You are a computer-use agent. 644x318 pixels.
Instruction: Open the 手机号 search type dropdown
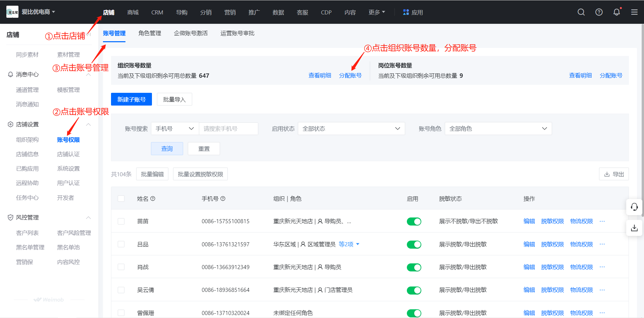[x=175, y=129]
